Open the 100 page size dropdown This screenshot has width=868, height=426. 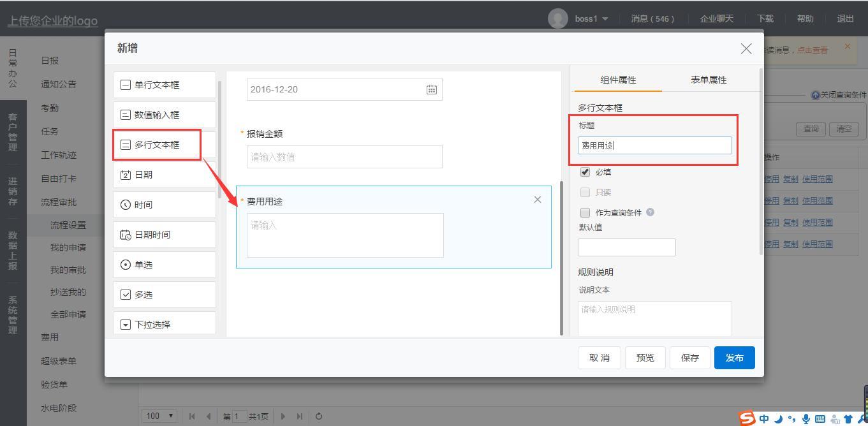click(159, 416)
